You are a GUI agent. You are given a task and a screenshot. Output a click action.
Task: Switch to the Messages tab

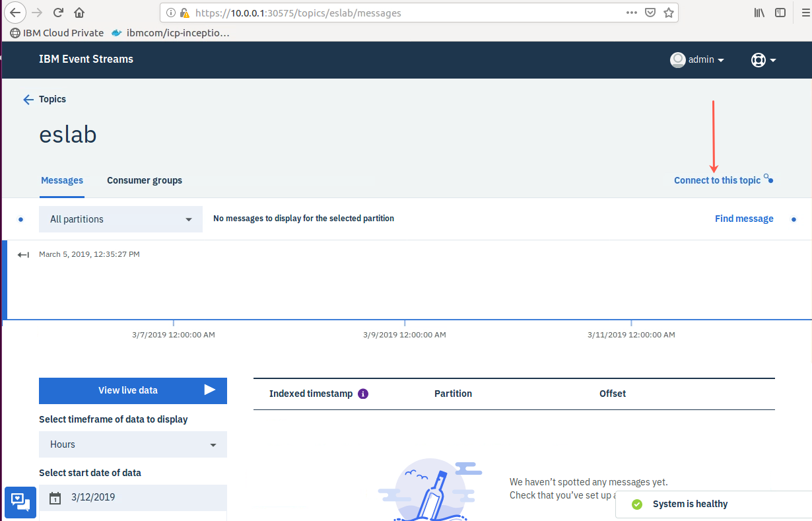pyautogui.click(x=62, y=180)
